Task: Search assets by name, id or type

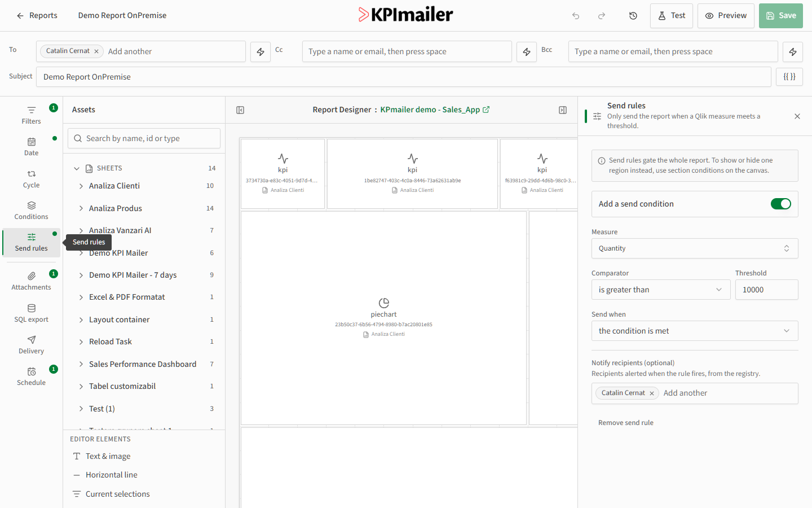Action: (144, 138)
